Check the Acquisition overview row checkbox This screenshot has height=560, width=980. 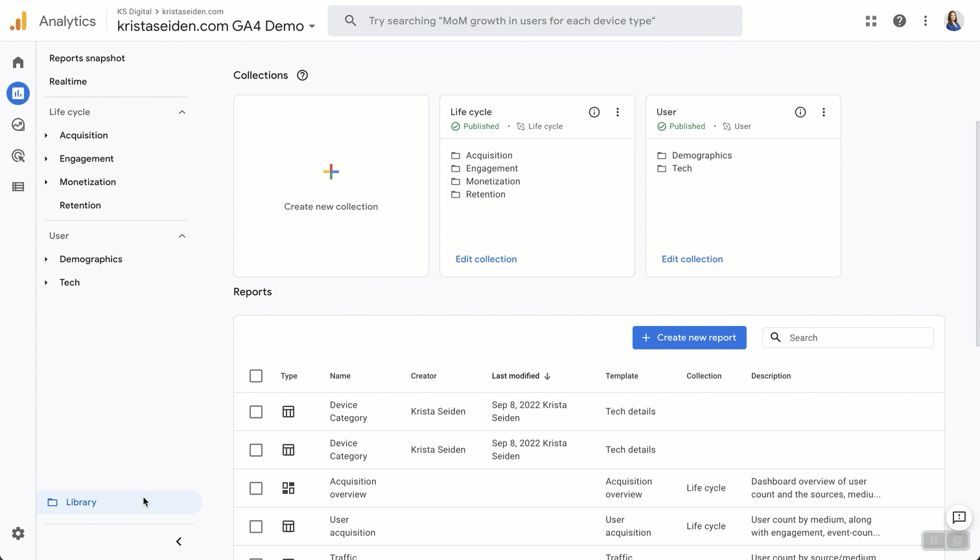256,488
